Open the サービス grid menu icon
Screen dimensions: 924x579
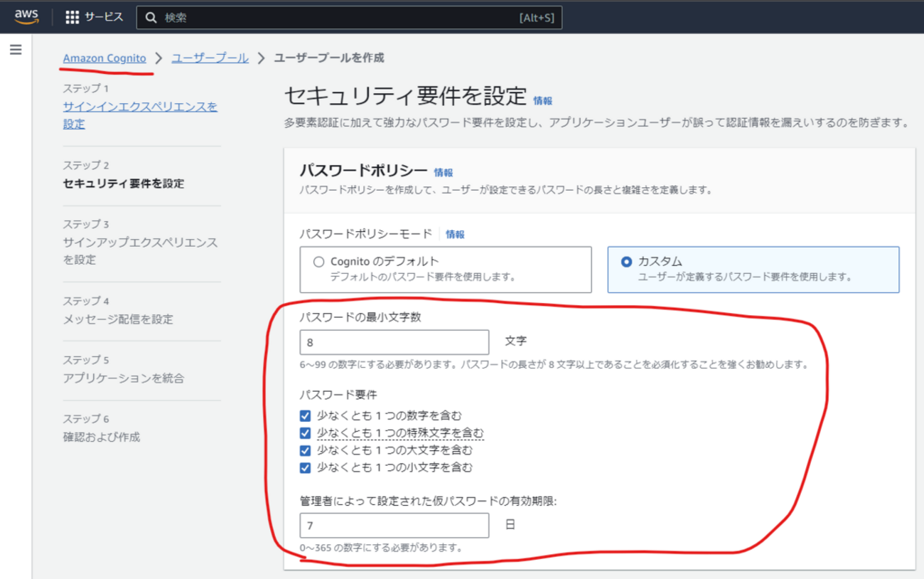(72, 18)
